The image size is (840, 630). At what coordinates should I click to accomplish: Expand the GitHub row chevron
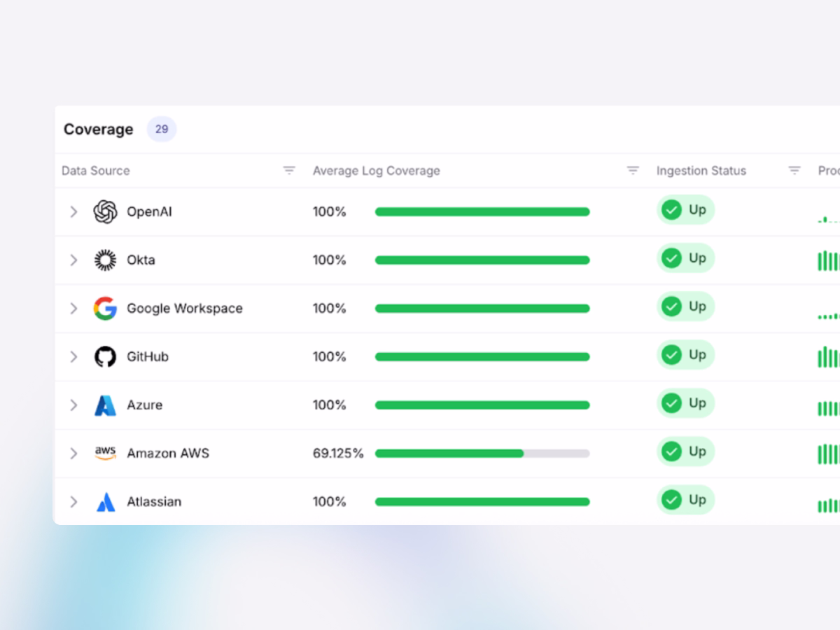73,356
